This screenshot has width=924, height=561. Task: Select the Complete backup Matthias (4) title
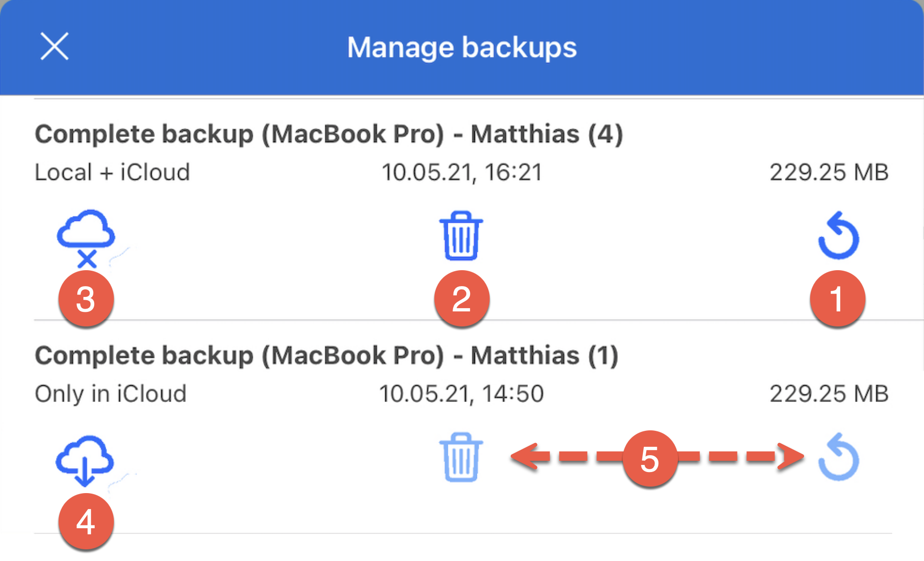pyautogui.click(x=328, y=134)
